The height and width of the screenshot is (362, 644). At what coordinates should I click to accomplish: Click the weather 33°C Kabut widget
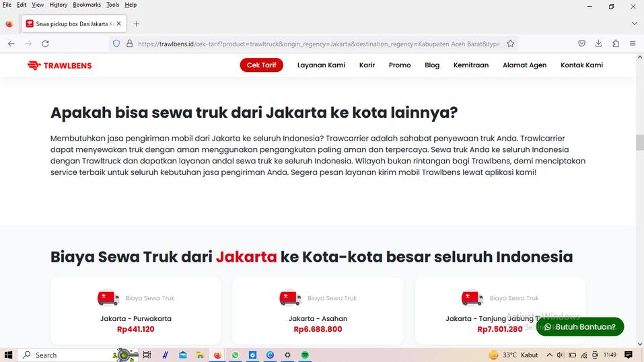click(x=513, y=355)
